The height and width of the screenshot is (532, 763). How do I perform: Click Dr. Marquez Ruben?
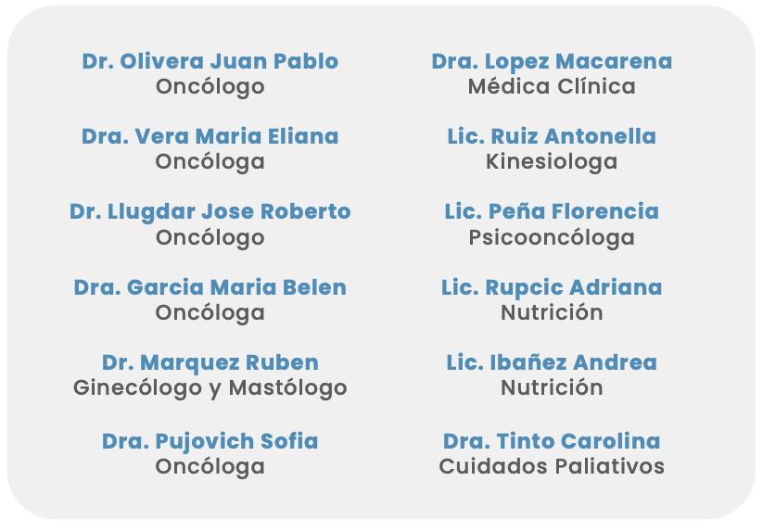coord(210,362)
